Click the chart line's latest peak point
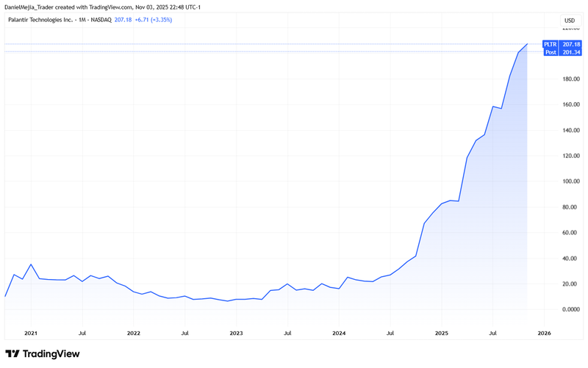This screenshot has width=588, height=368. (x=527, y=44)
